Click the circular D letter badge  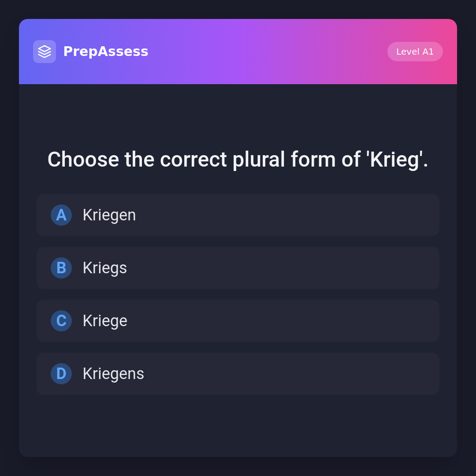click(61, 374)
